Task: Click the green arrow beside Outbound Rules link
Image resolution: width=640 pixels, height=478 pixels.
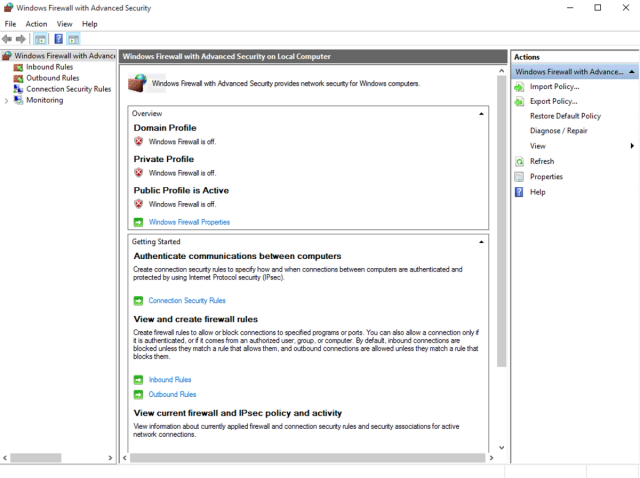Action: click(138, 395)
